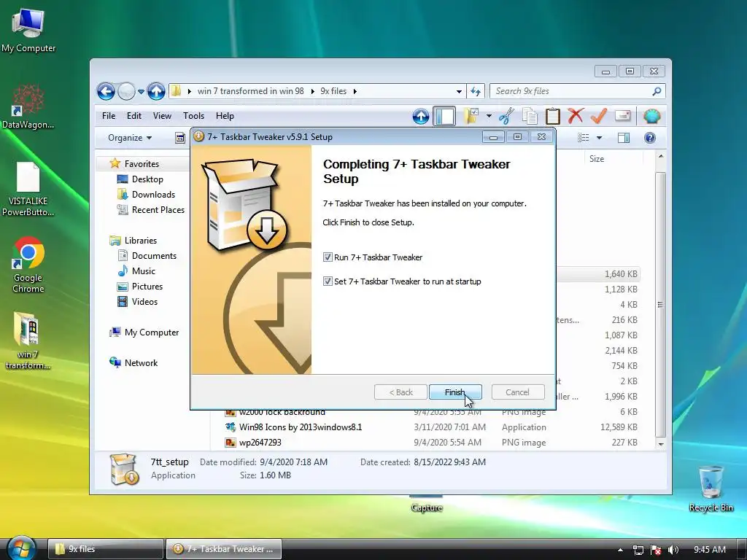Click the Explorer forward arrow button
The width and height of the screenshot is (747, 560).
click(x=126, y=91)
